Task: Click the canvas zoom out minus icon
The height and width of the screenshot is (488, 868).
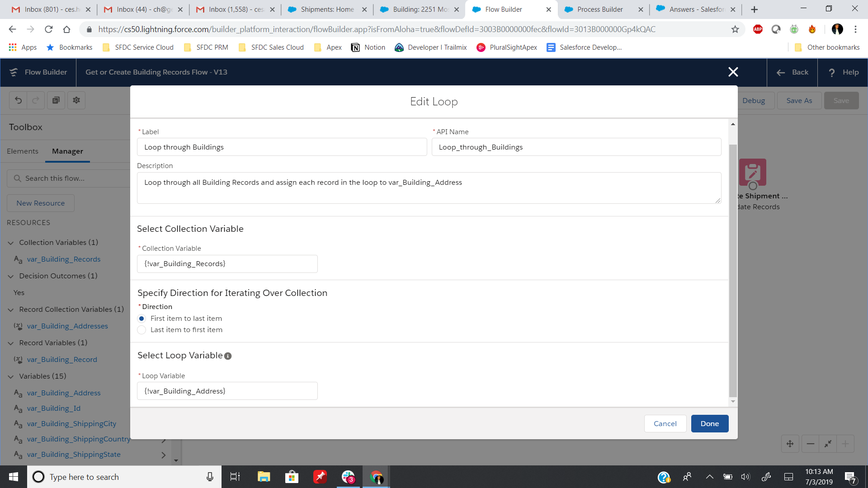Action: pos(811,444)
